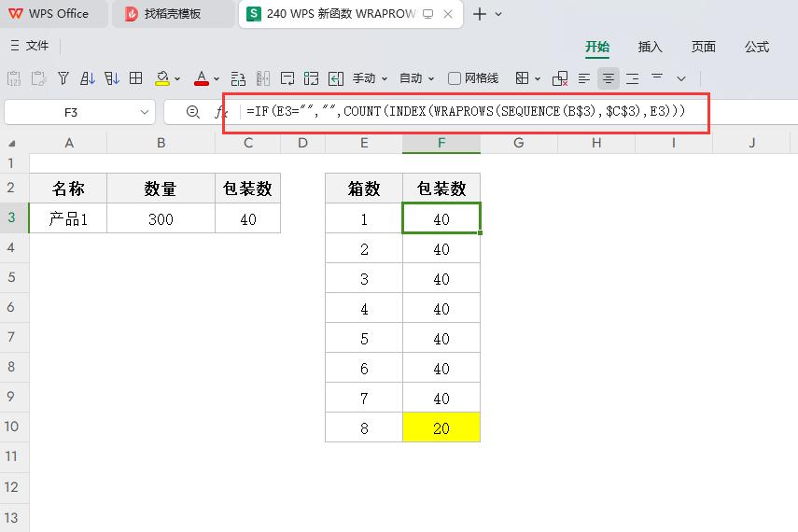
Task: Click the new tab plus button
Action: (x=480, y=14)
